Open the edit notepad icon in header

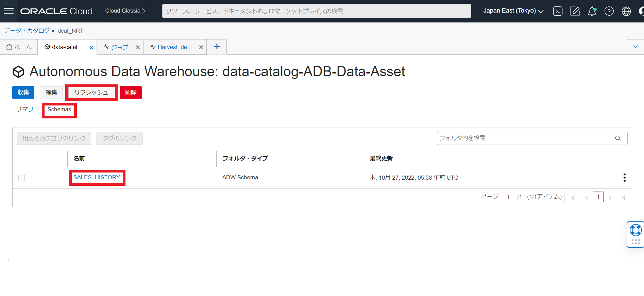575,11
